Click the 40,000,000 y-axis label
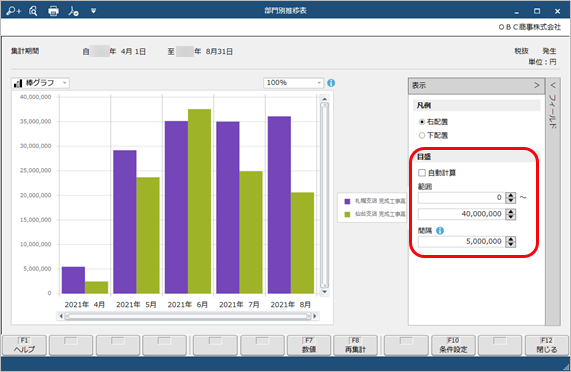 (35, 97)
